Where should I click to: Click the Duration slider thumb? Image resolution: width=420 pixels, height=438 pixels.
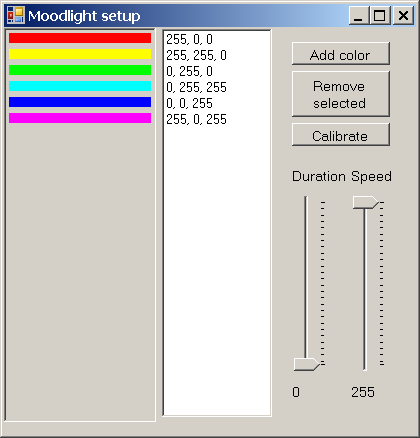coord(307,364)
